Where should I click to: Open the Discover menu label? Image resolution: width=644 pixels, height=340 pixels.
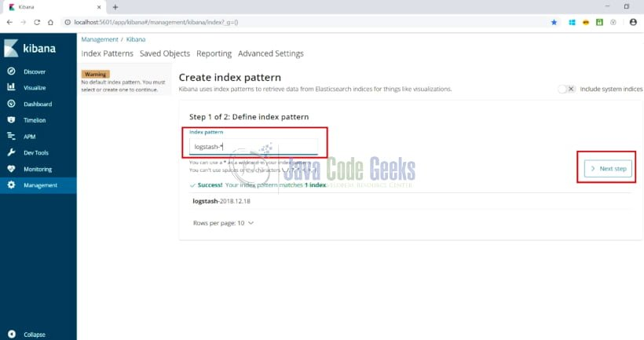click(35, 71)
